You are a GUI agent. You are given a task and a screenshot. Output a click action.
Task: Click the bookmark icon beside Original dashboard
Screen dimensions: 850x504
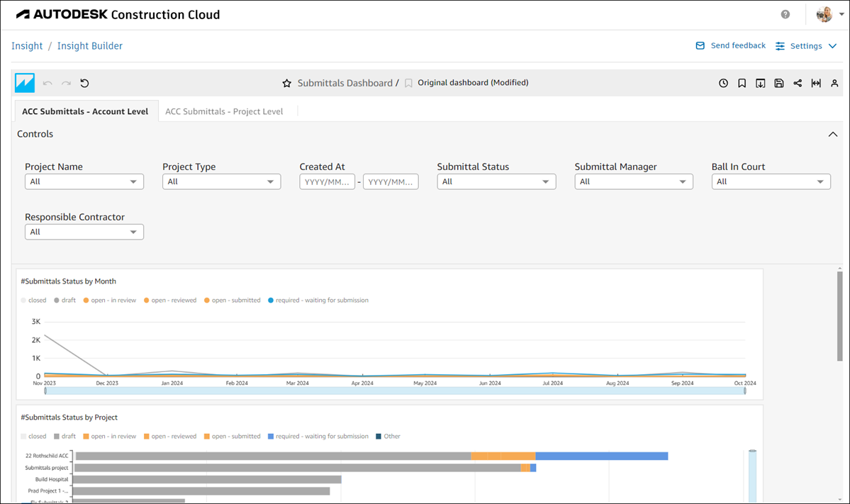point(409,83)
